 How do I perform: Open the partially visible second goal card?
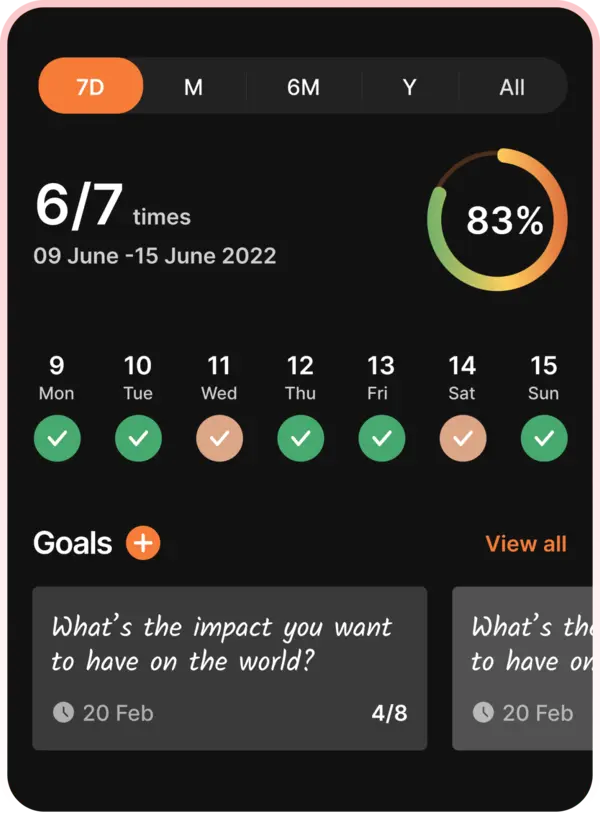click(x=525, y=668)
